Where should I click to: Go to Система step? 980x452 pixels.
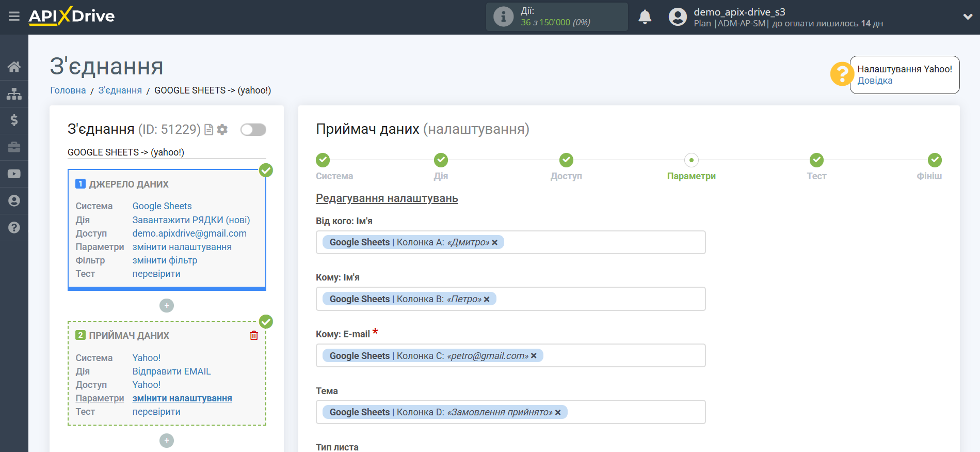[323, 160]
